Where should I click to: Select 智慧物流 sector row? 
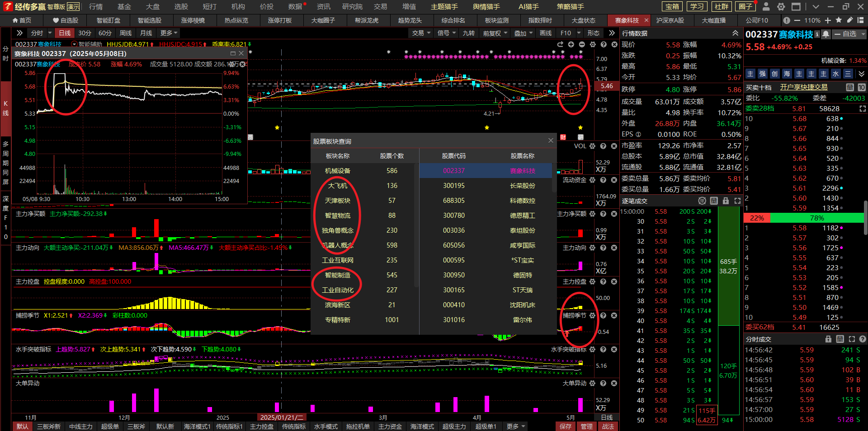click(x=363, y=215)
